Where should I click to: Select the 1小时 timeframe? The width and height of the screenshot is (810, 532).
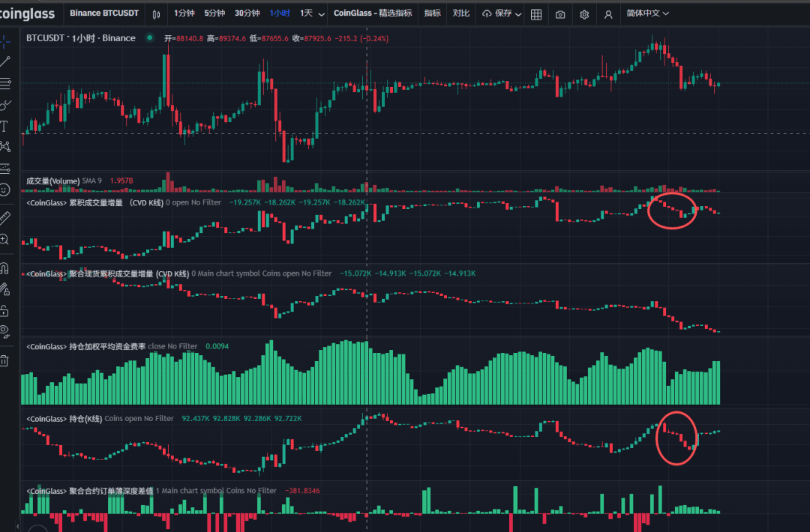click(x=280, y=13)
